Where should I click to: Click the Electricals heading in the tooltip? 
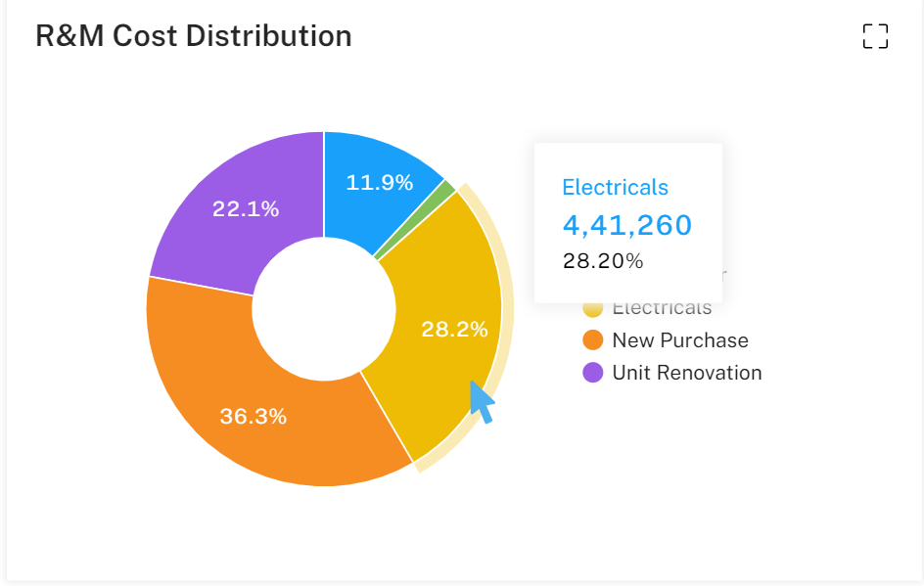(615, 187)
